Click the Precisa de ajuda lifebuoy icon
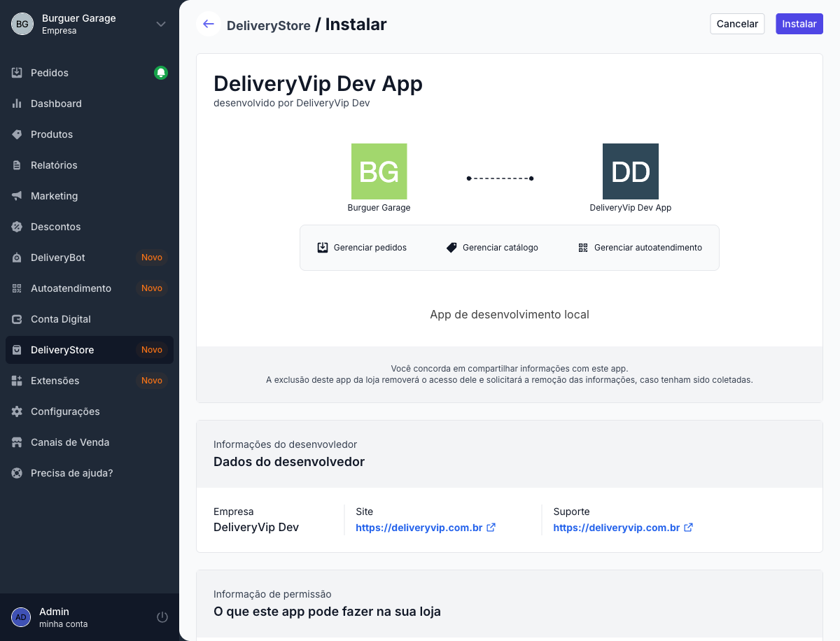This screenshot has height=641, width=840. [17, 473]
